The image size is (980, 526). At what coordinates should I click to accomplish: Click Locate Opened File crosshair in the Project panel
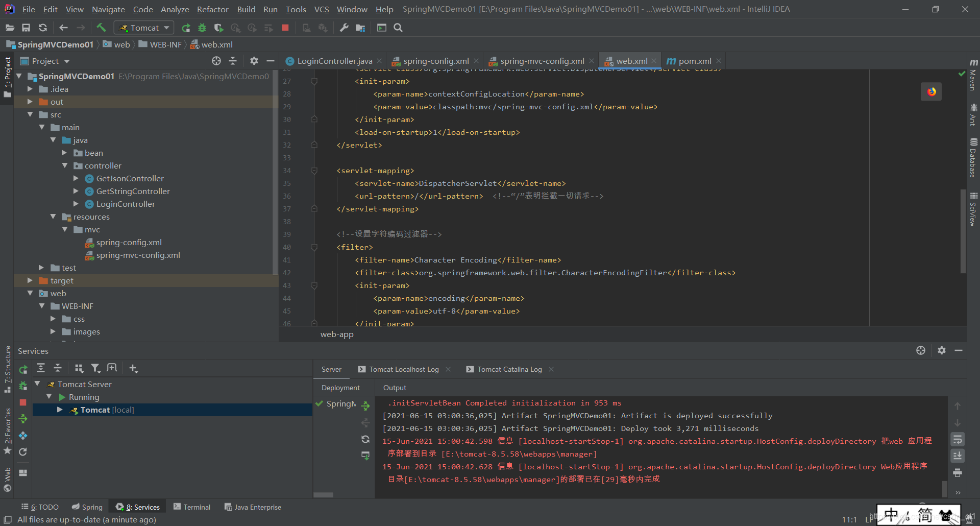point(216,61)
